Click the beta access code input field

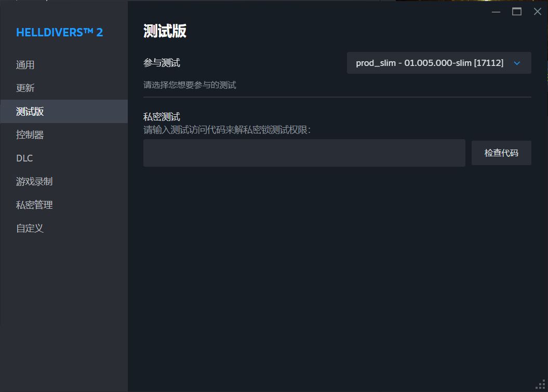[304, 153]
